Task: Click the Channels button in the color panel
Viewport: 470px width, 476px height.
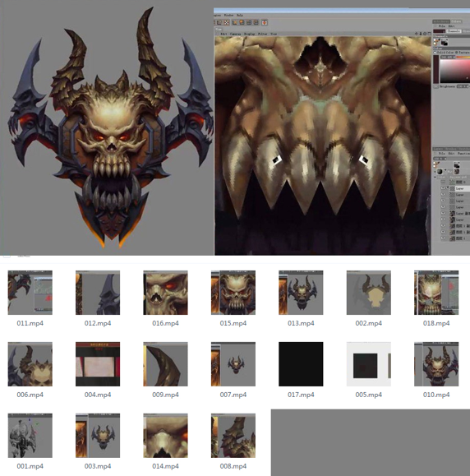Action: coord(454,31)
